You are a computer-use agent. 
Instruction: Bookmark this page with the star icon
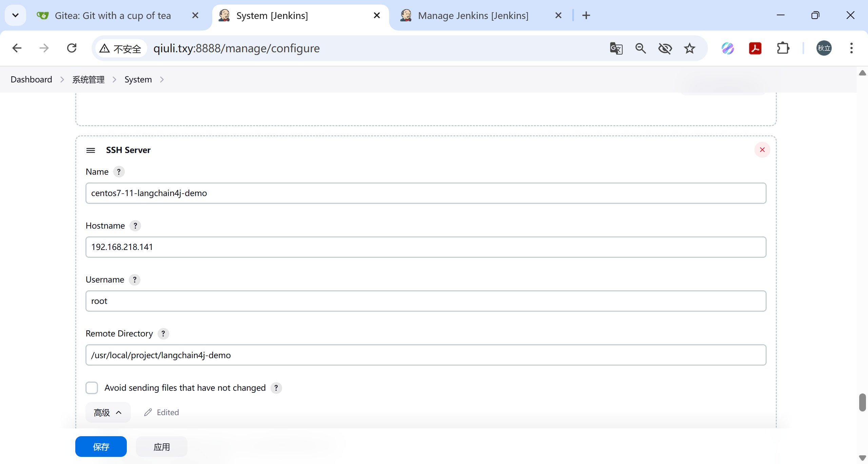tap(689, 48)
